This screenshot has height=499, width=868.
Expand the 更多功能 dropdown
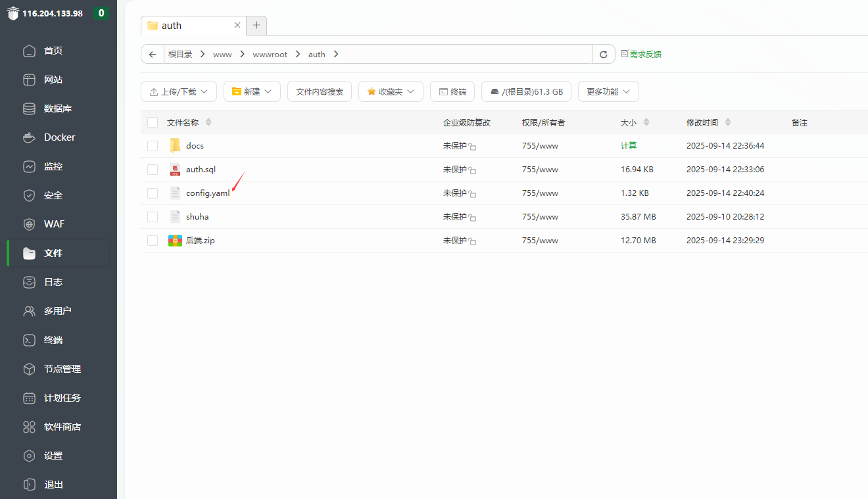608,92
